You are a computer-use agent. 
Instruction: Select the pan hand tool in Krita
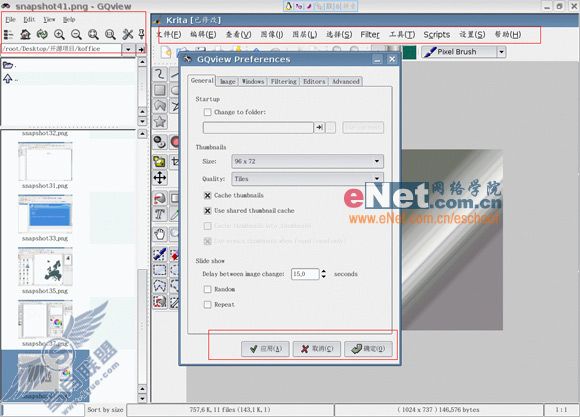[x=160, y=234]
